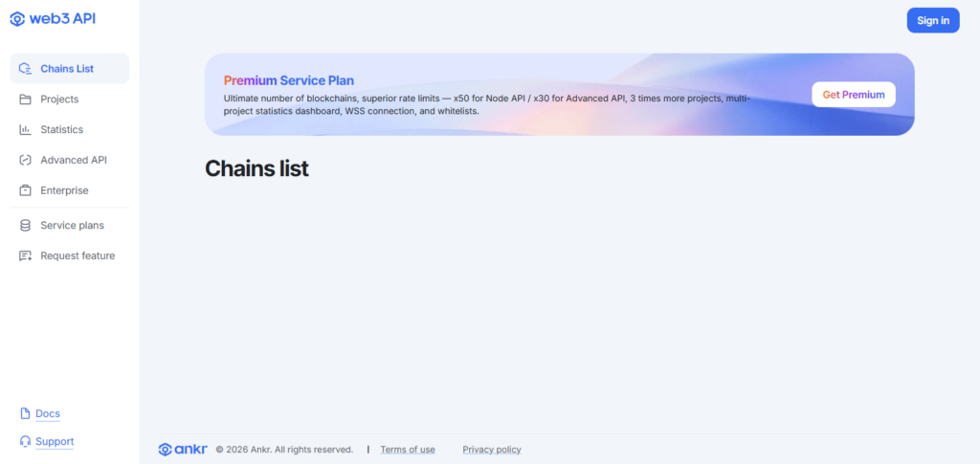
Task: Click the Get Premium button
Action: (854, 95)
